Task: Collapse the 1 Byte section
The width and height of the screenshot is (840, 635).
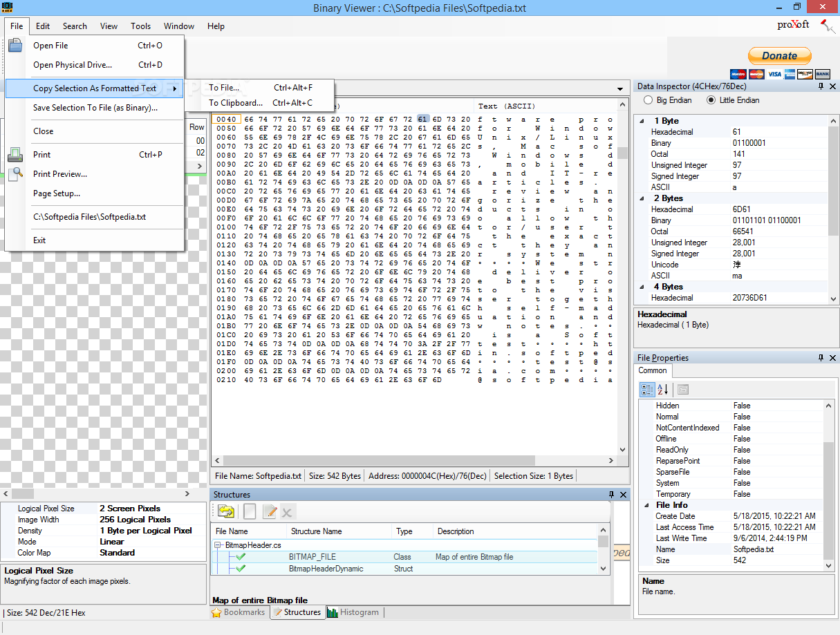Action: tap(642, 121)
